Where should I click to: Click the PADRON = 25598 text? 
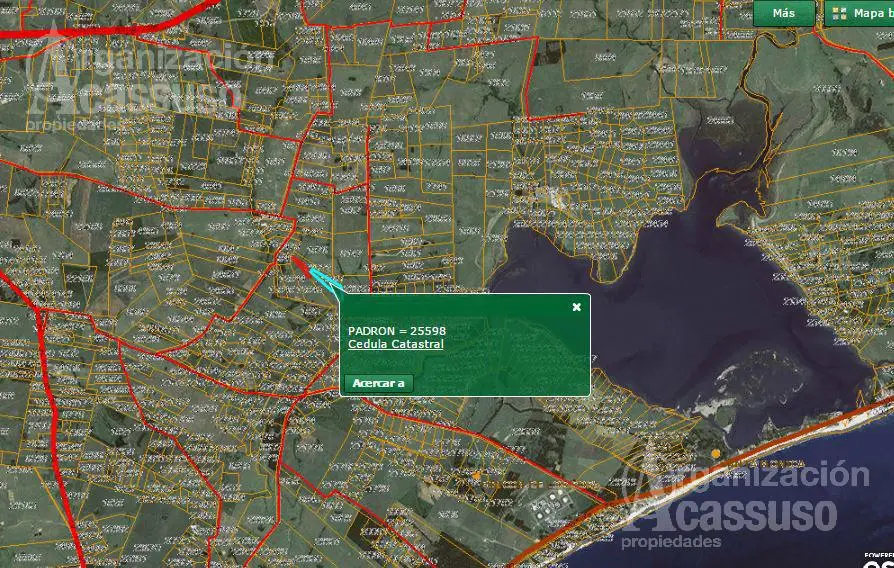[x=397, y=330]
